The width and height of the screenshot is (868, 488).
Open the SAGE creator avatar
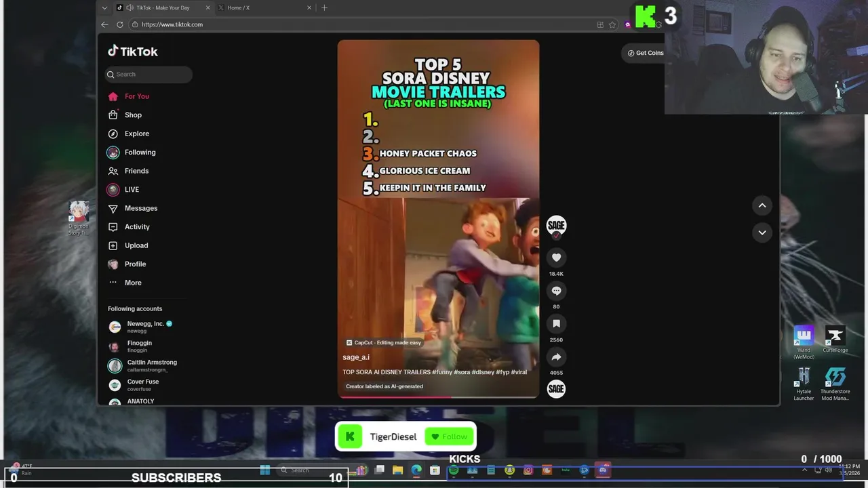pos(556,225)
